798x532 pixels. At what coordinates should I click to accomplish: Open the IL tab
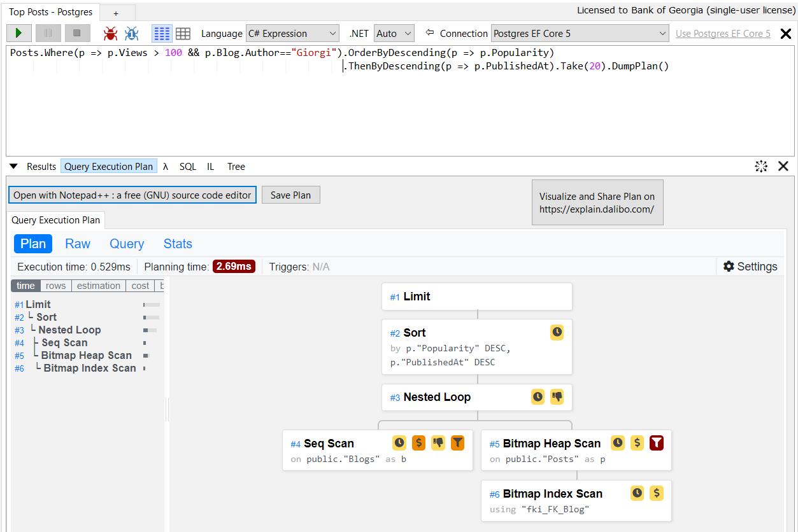(x=211, y=167)
